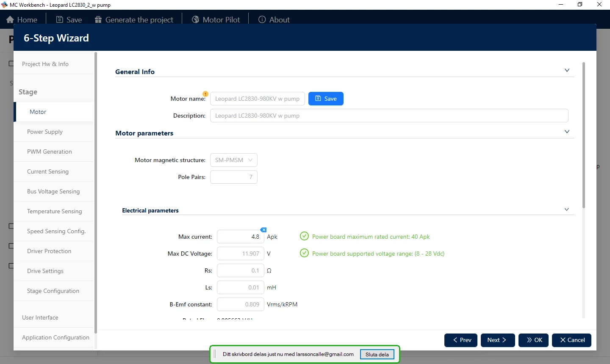Click Save in the top menu bar

(x=69, y=20)
